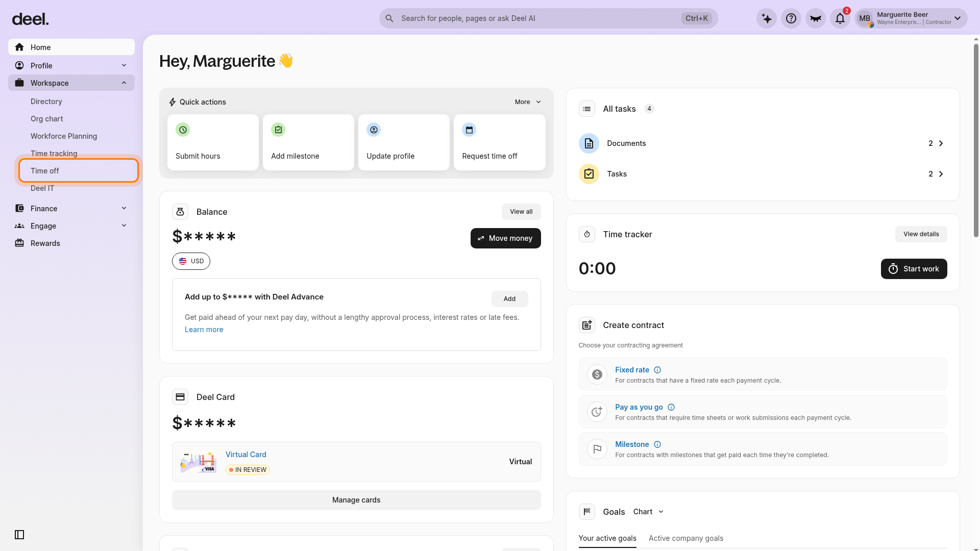
Task: Open the Pay as you go link
Action: (639, 407)
